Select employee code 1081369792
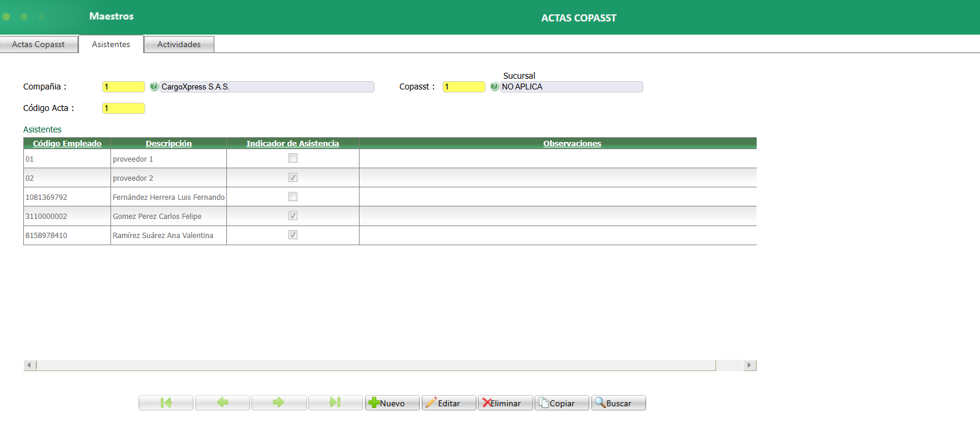The image size is (980, 423). point(67,197)
